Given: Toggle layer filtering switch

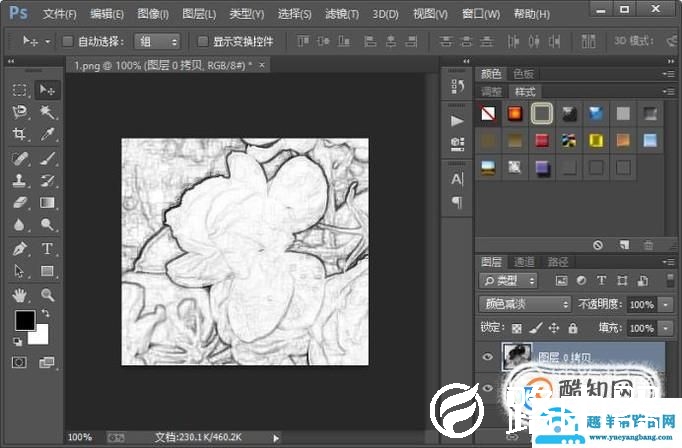Looking at the screenshot, I should (x=670, y=281).
